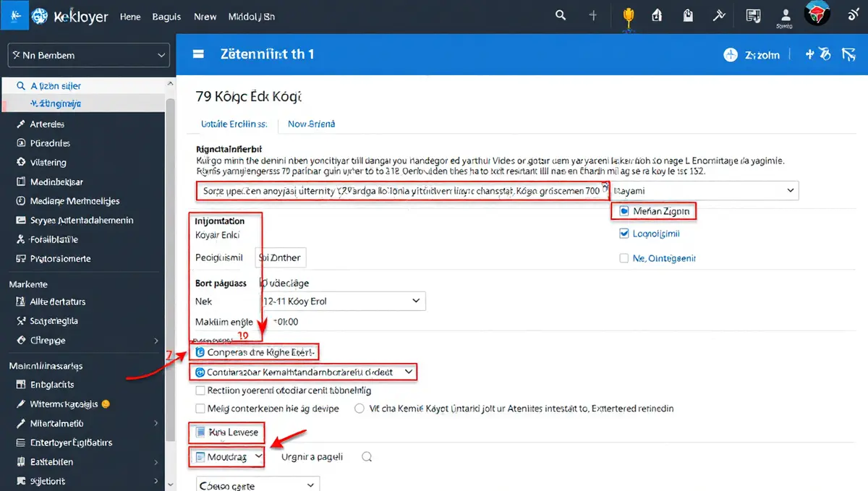Click the plus circle icon beside Zrzolm
The image size is (868, 491).
click(x=730, y=54)
